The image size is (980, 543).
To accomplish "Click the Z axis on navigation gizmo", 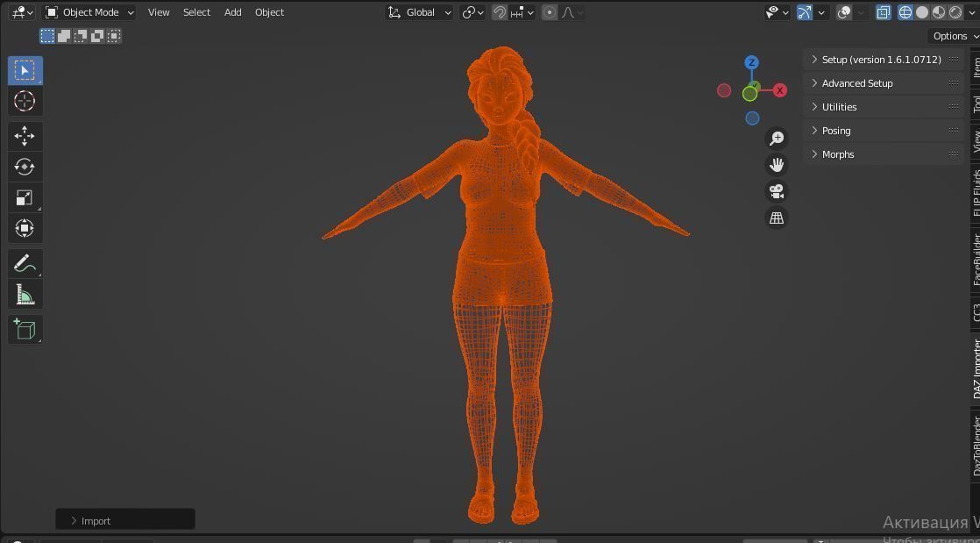I will point(752,62).
